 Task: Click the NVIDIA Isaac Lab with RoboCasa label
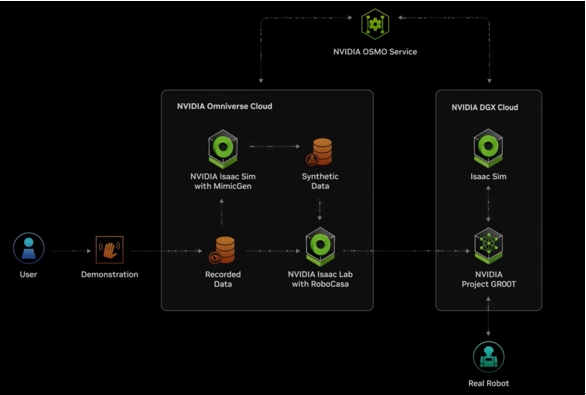point(320,279)
